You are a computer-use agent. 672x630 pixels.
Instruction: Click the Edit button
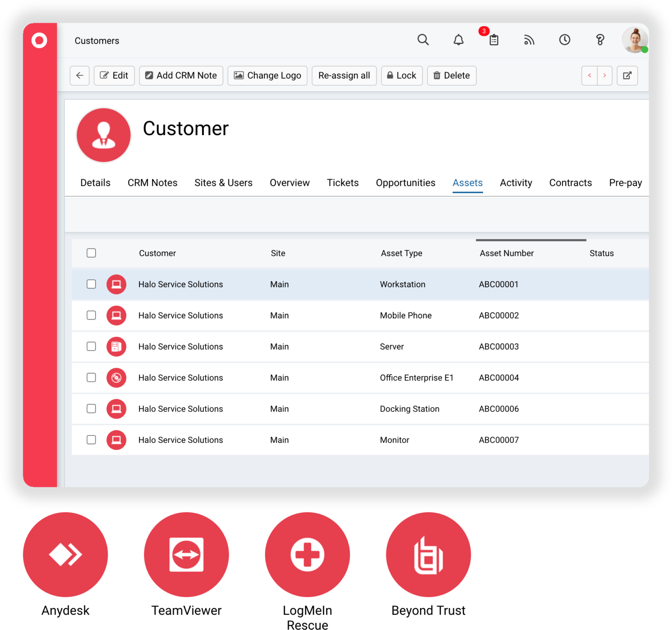pos(114,75)
